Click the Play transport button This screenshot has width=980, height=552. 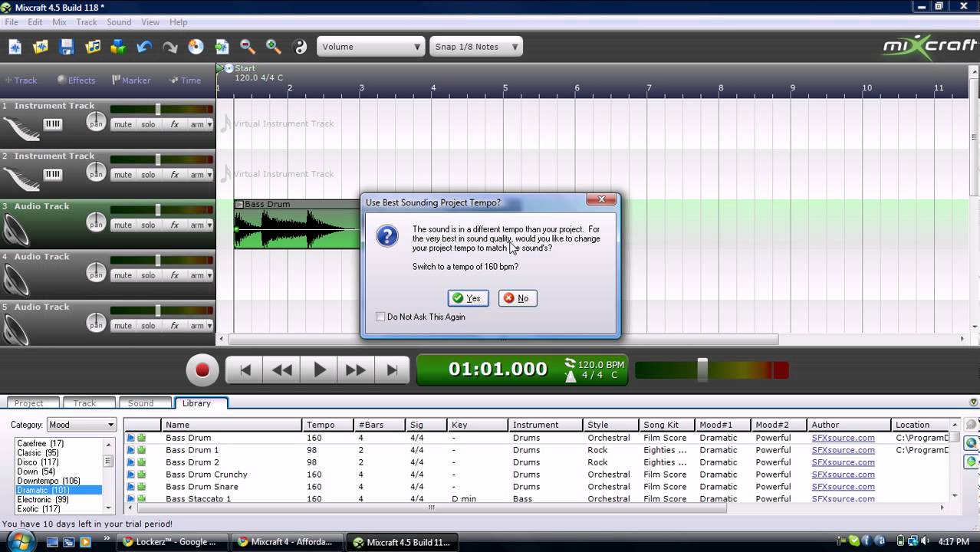pyautogui.click(x=319, y=370)
